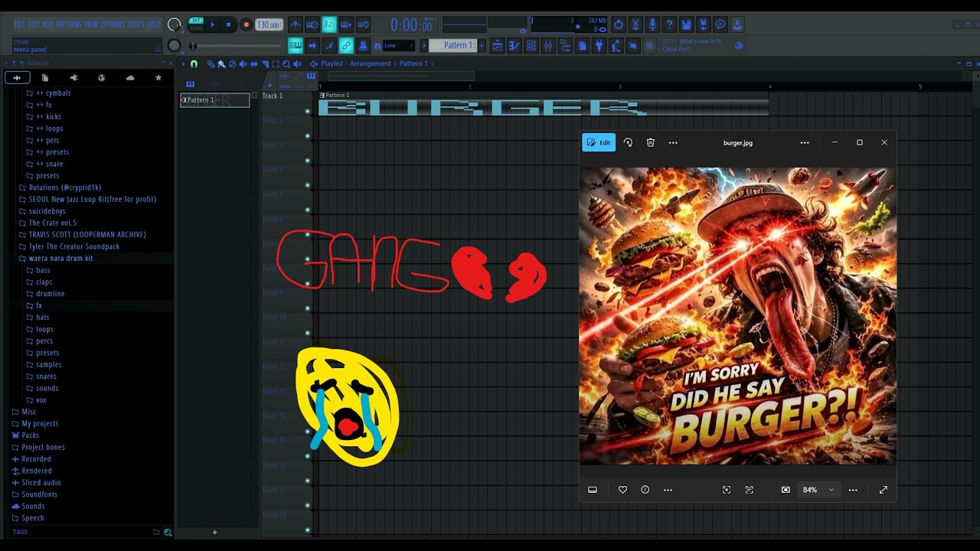
Task: Open the plugin picker plug icon
Action: pyautogui.click(x=599, y=46)
